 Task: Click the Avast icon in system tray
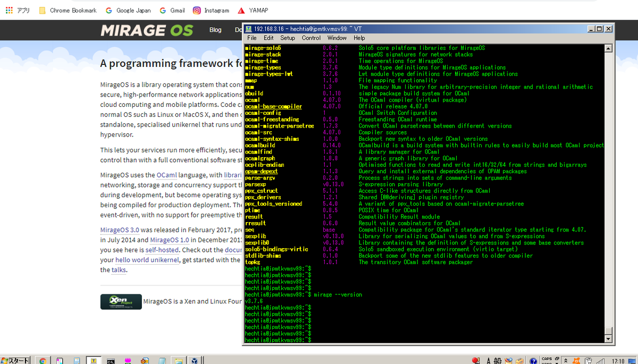point(576,360)
